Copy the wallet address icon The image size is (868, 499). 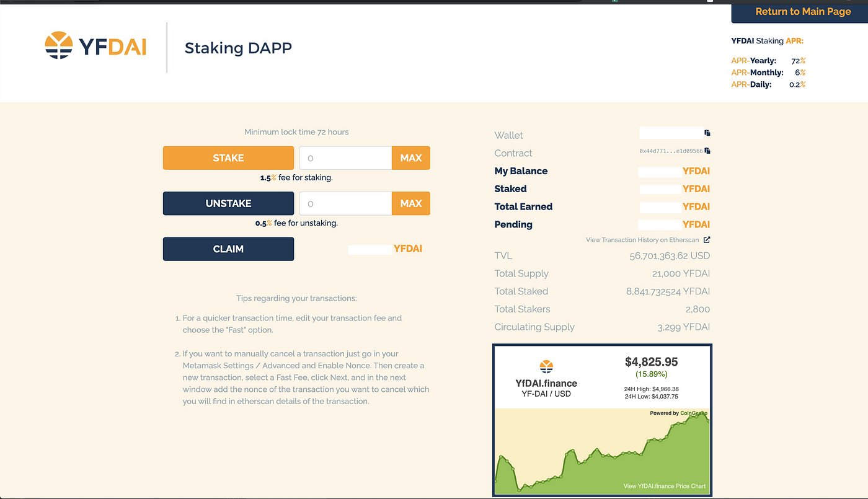(707, 133)
